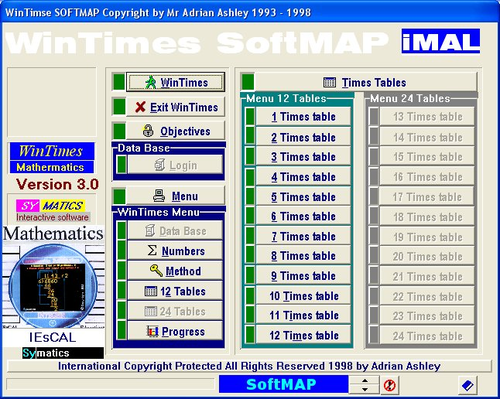Click the red prohibited-sign icon at the bottom
The image size is (500, 399).
coord(389,385)
